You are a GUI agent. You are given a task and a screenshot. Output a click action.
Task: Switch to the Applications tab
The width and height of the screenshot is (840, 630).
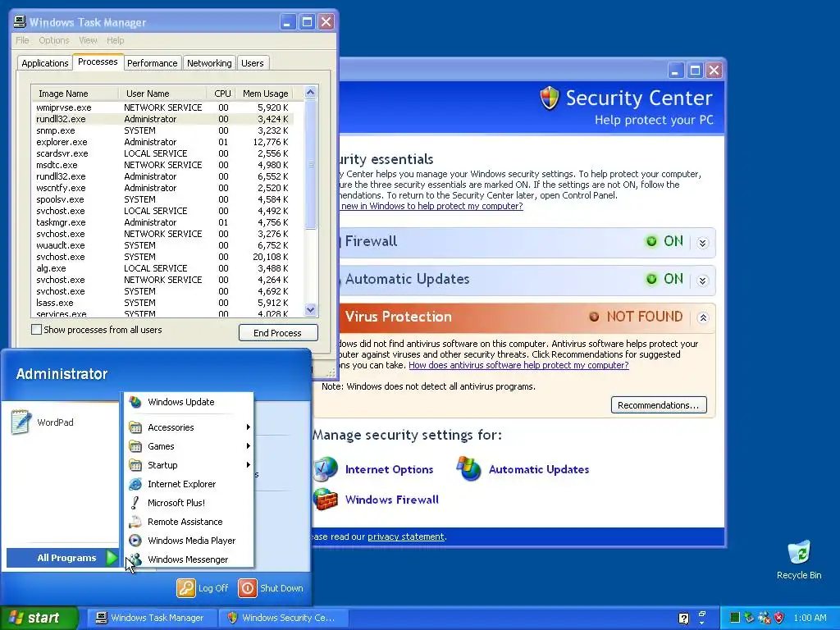click(x=45, y=62)
